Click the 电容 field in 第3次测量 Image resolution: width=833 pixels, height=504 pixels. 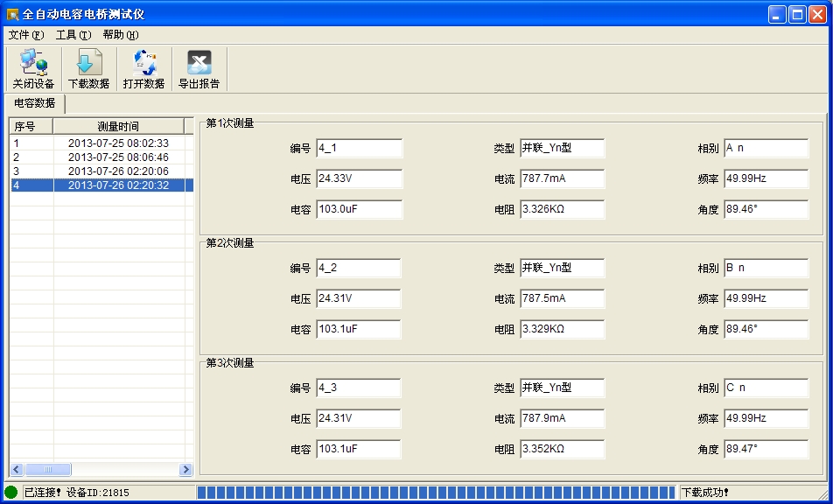click(x=359, y=449)
